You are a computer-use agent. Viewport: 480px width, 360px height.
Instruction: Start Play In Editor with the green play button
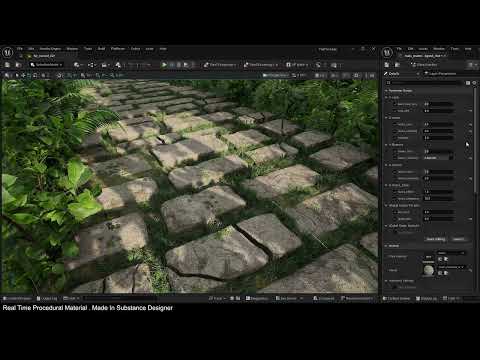164,65
